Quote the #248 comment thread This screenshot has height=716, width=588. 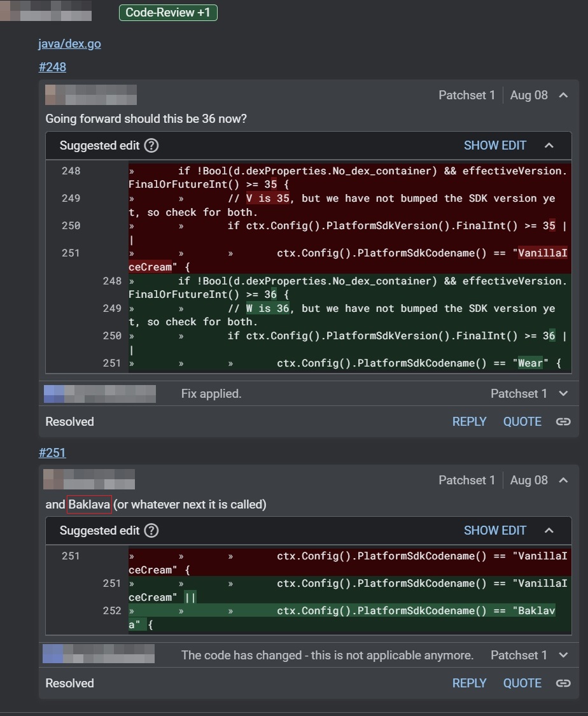(522, 422)
